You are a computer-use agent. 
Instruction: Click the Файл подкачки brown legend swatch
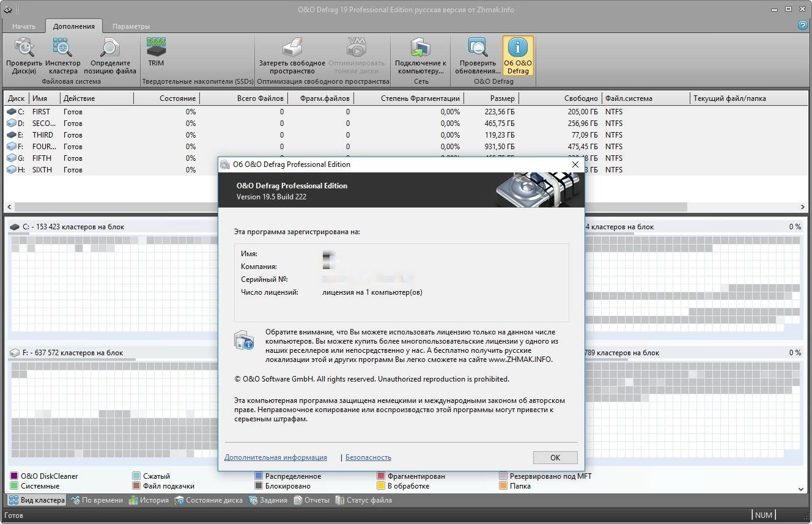(137, 486)
